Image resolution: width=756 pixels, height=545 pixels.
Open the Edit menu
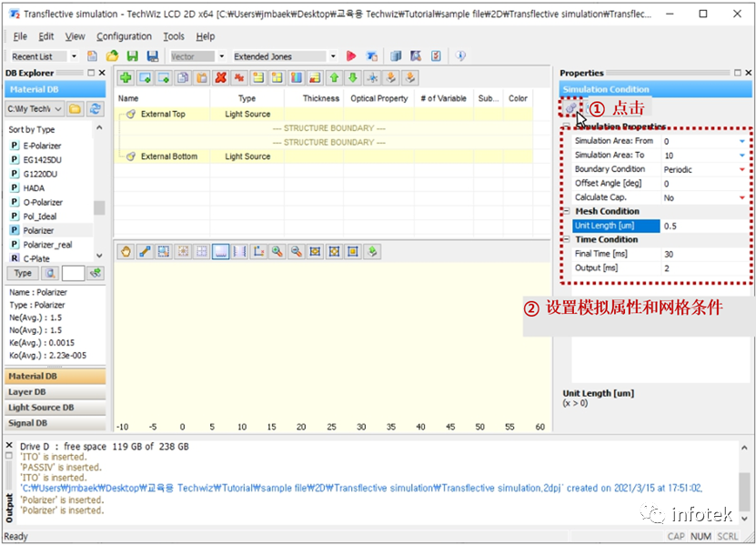[x=45, y=36]
